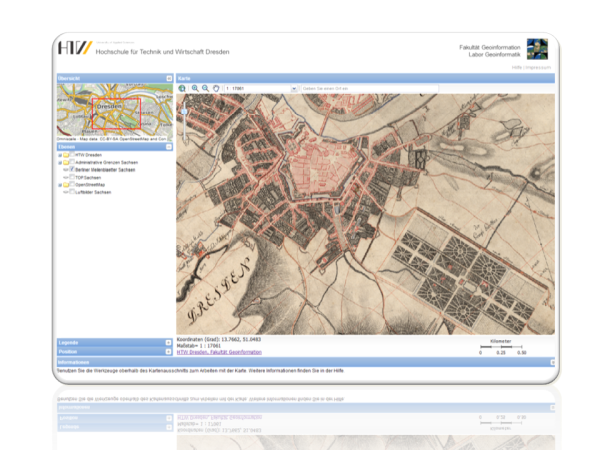
Task: Select the zoom out magnifier tool
Action: tap(205, 88)
